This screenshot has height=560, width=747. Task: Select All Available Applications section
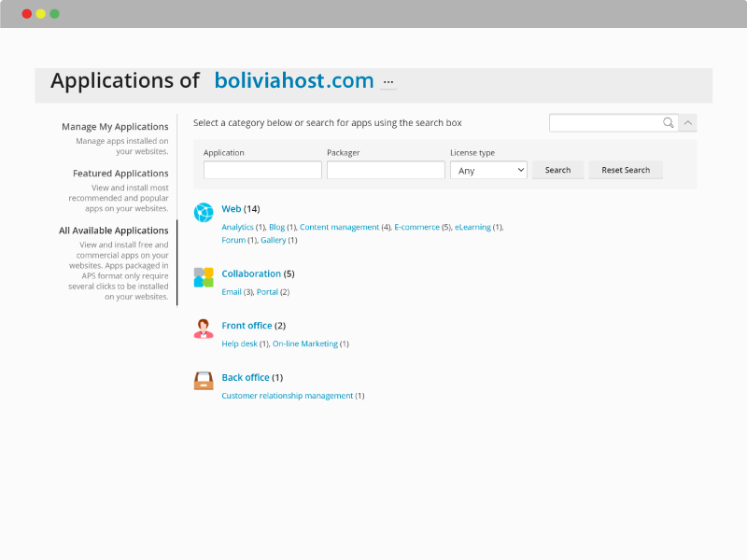(113, 231)
